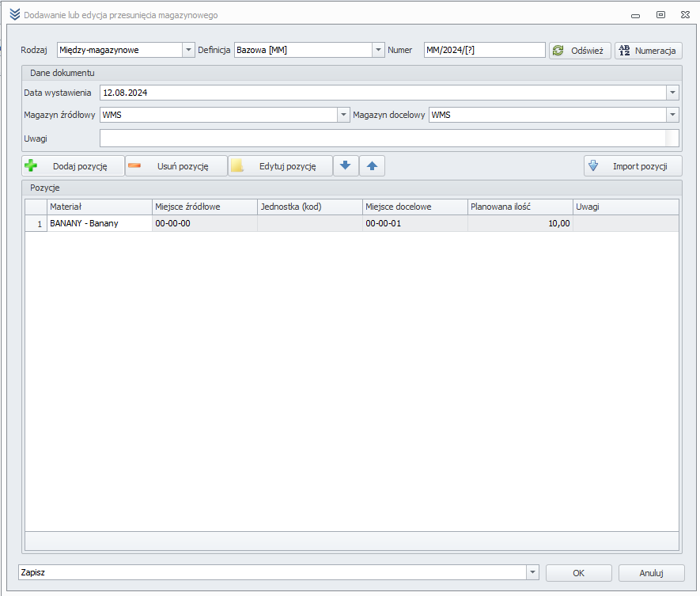Sort by the Planowana ilość column header
Screen dimensions: 700x596
520,207
